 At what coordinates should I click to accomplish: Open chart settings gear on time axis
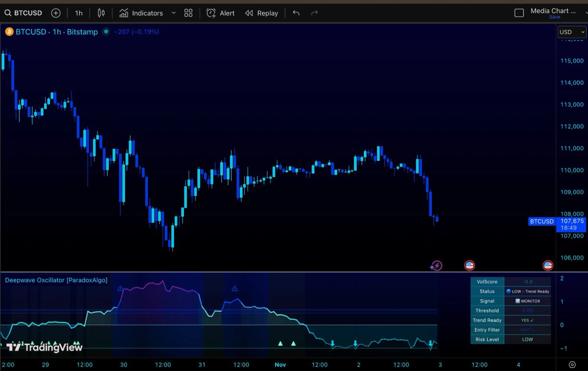click(x=572, y=365)
